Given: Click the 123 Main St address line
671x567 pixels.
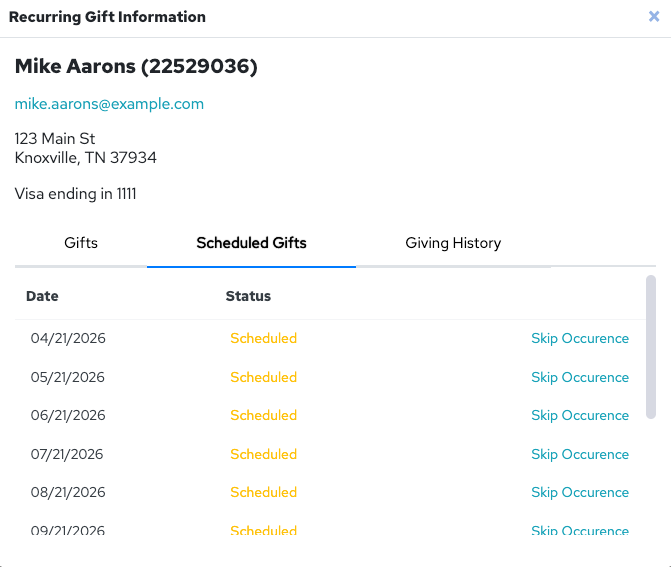Looking at the screenshot, I should pyautogui.click(x=55, y=139).
